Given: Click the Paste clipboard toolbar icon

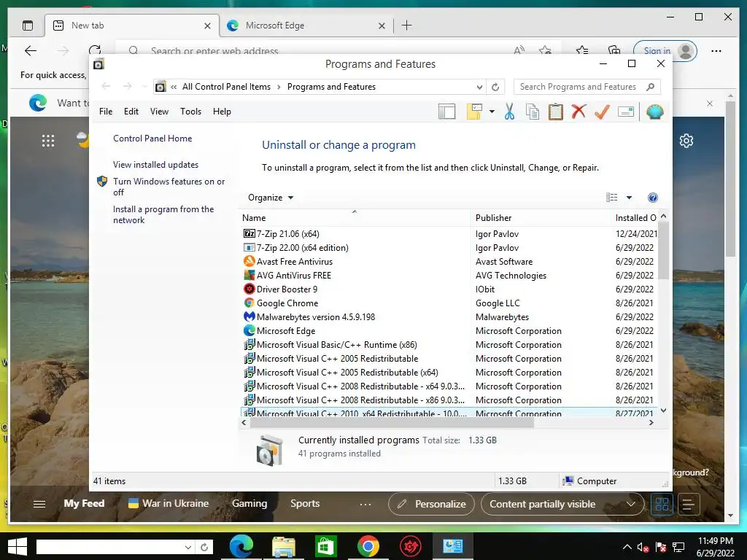Looking at the screenshot, I should pos(555,112).
